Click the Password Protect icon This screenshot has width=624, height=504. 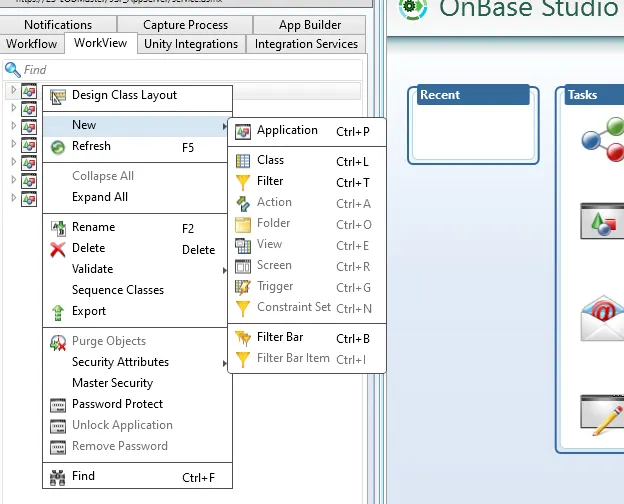pos(57,405)
